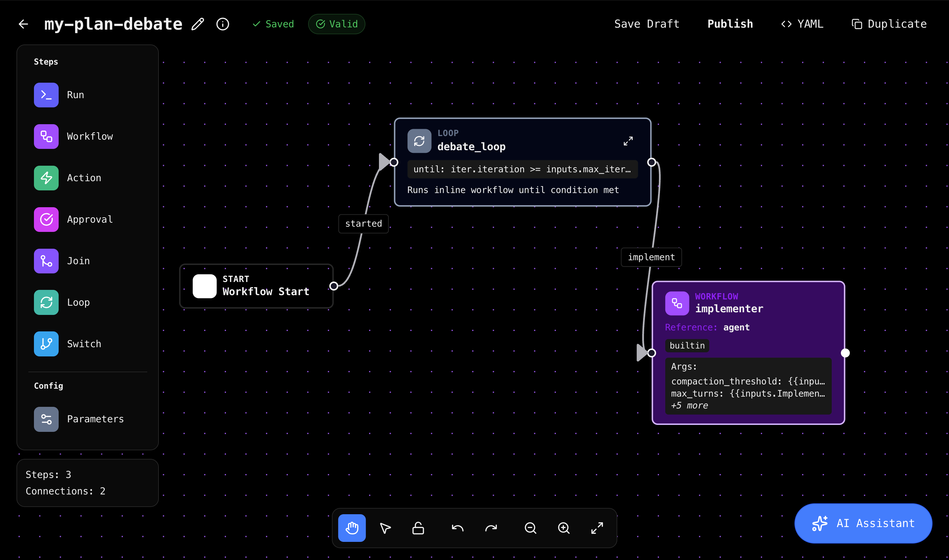Publish the workflow

[x=730, y=24]
